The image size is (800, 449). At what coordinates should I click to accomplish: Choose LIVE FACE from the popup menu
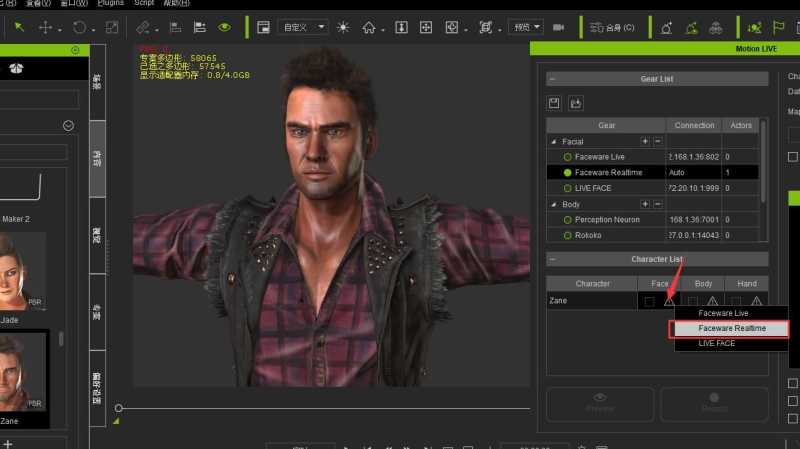tap(716, 343)
